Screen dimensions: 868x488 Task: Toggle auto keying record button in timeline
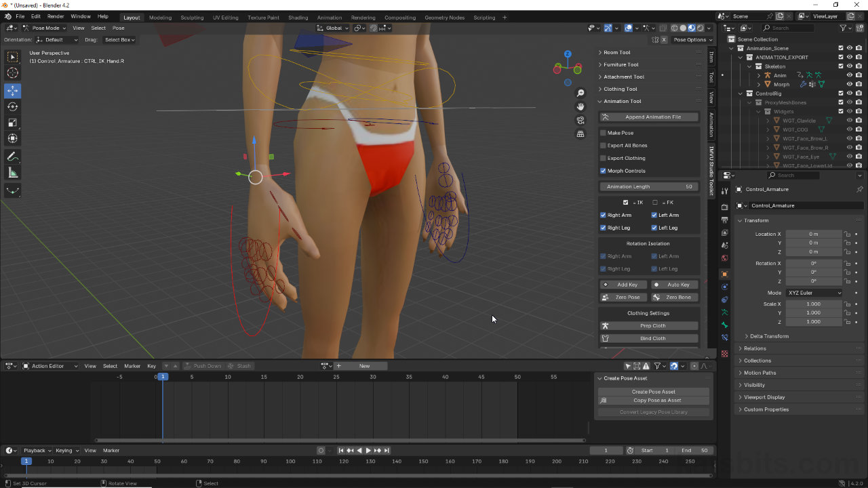(x=321, y=451)
